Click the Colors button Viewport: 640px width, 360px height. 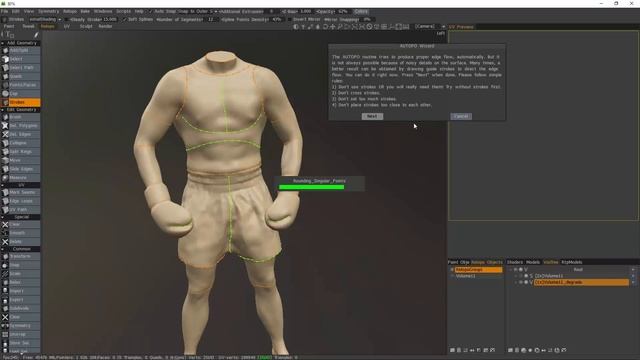pos(361,11)
